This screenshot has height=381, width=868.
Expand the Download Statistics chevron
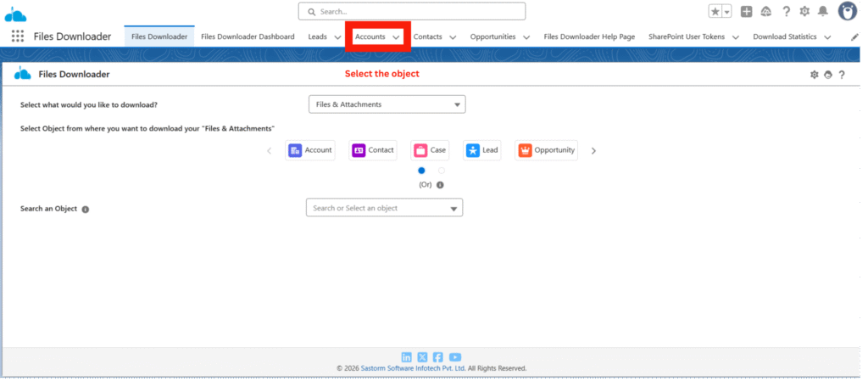point(827,37)
